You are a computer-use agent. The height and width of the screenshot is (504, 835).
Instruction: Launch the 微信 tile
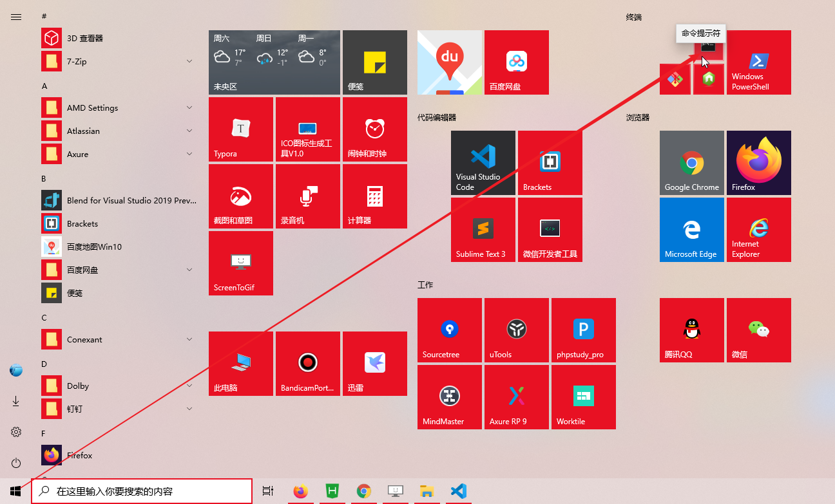(759, 330)
